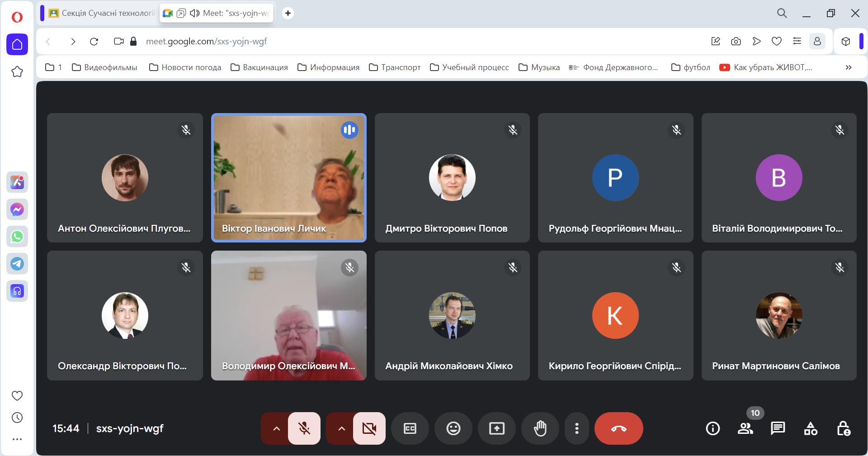
Task: Open the Как убрать ЖИВОТ YouTube bookmark
Action: tap(766, 67)
